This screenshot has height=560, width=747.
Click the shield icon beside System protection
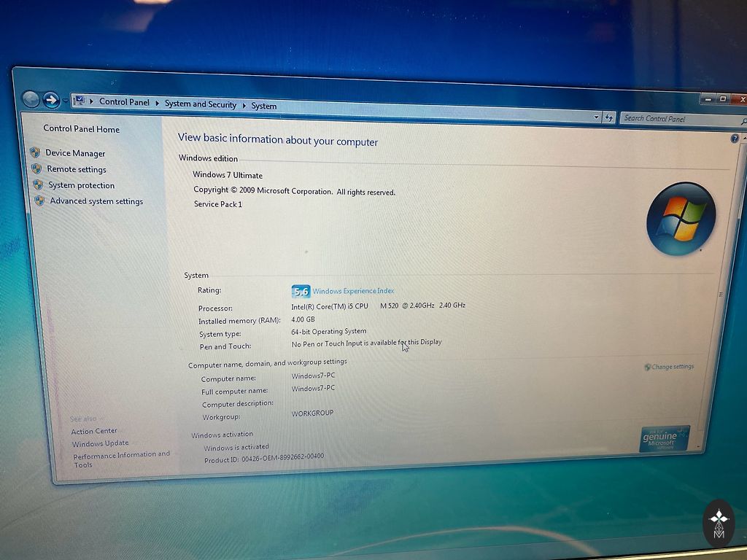click(x=37, y=184)
